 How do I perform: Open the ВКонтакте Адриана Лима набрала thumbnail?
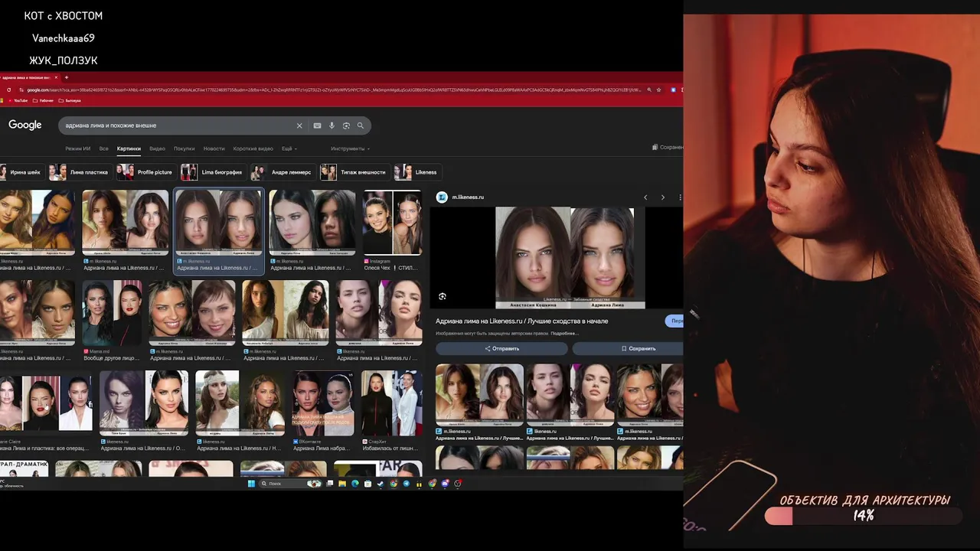pyautogui.click(x=322, y=403)
